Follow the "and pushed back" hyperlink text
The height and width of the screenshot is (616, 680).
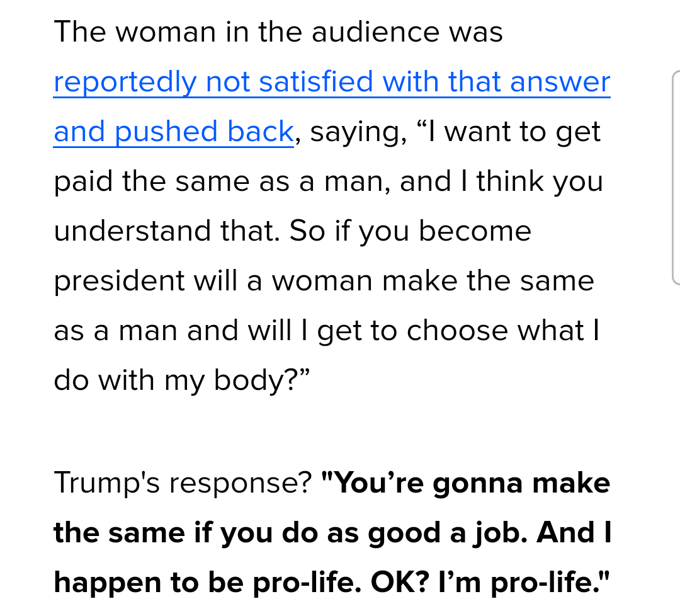174,132
